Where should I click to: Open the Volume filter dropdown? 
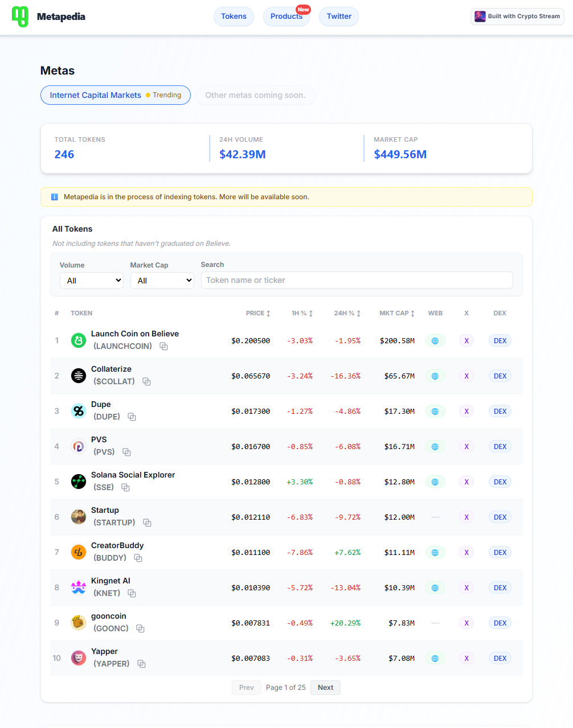[92, 280]
